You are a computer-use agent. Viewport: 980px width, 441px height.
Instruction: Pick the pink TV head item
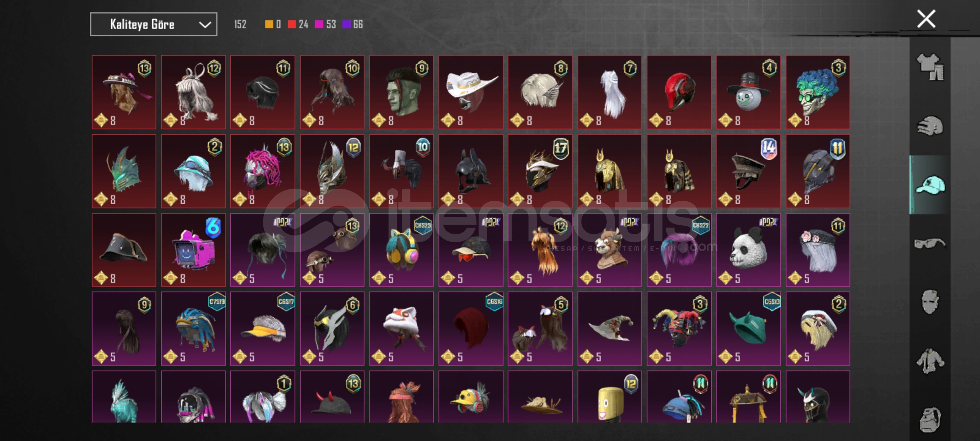point(193,250)
